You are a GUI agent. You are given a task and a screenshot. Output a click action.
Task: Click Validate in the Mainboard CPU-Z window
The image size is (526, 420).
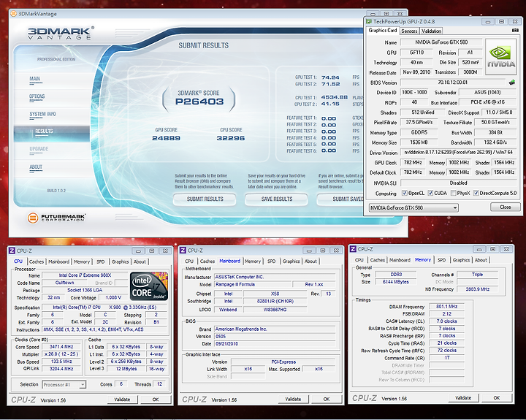coord(293,400)
